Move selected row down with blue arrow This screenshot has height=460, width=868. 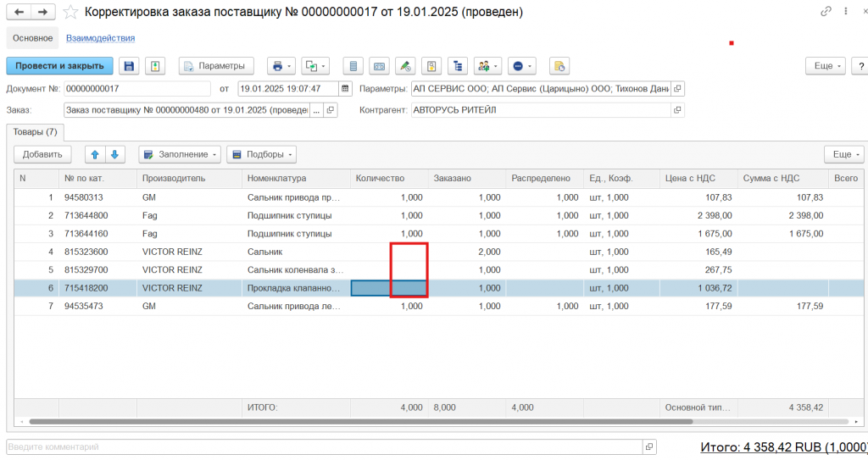click(x=114, y=154)
